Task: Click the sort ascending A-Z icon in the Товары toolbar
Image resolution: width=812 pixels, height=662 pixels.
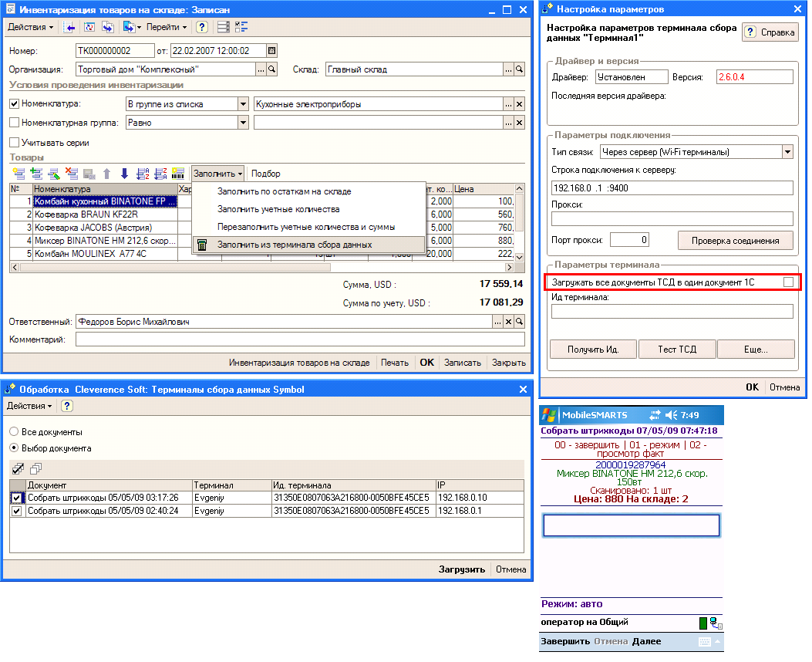Action: click(x=142, y=174)
